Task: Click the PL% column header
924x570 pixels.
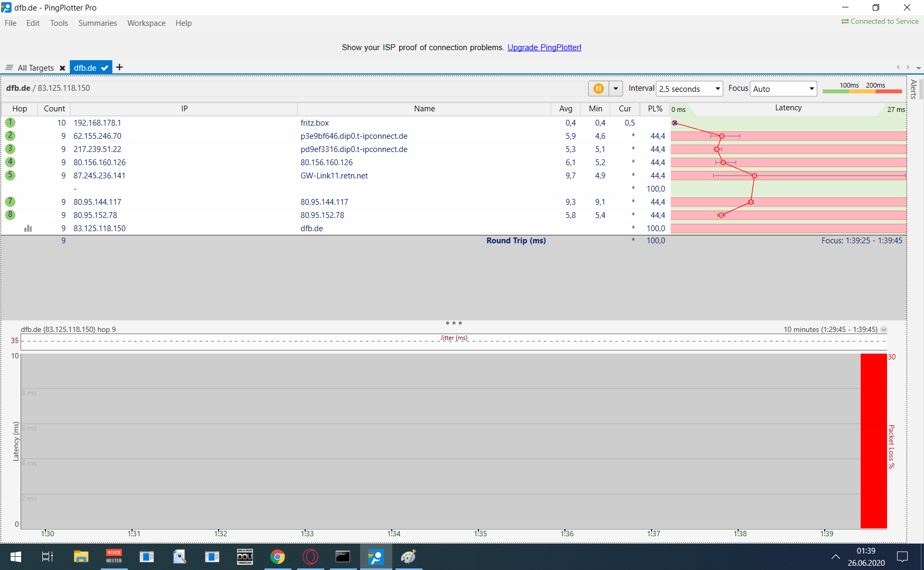Action: click(x=655, y=109)
